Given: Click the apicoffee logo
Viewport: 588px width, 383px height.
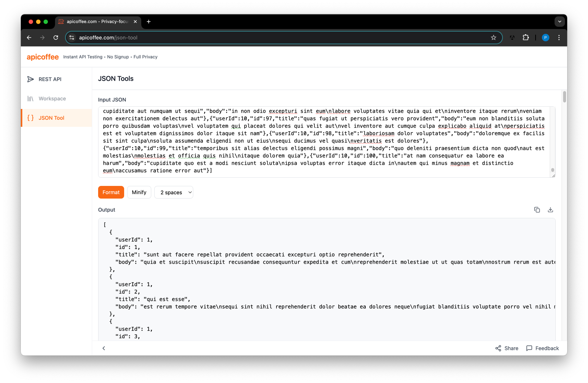Looking at the screenshot, I should point(43,57).
